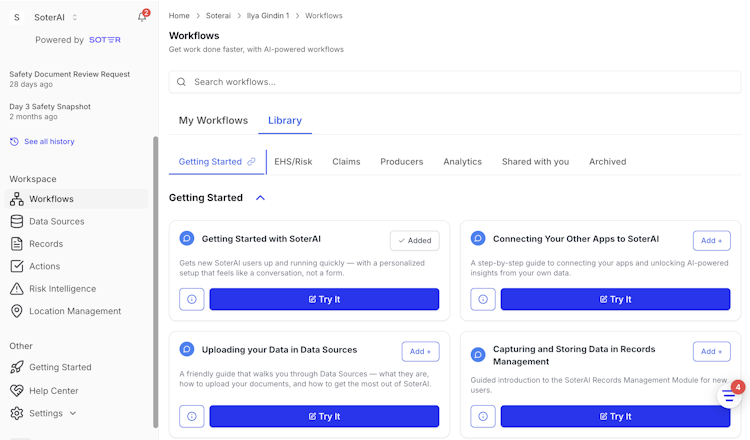Click the Settings gear icon

[x=17, y=413]
